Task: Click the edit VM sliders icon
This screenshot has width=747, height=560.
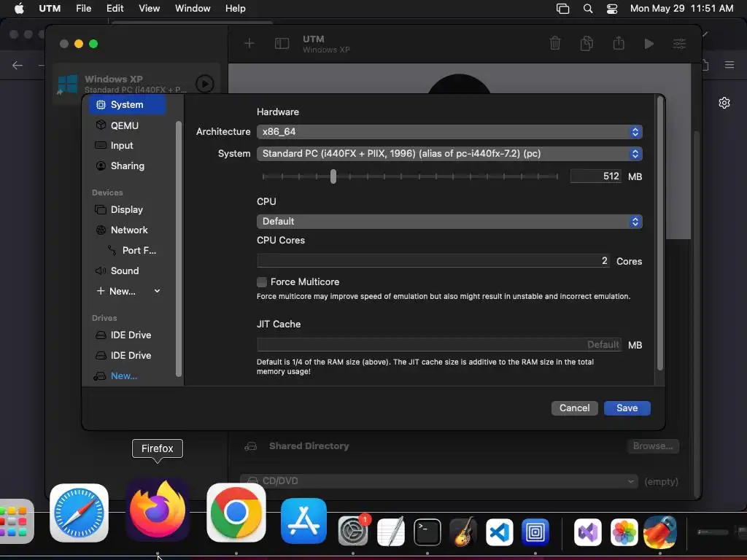Action: (x=679, y=44)
